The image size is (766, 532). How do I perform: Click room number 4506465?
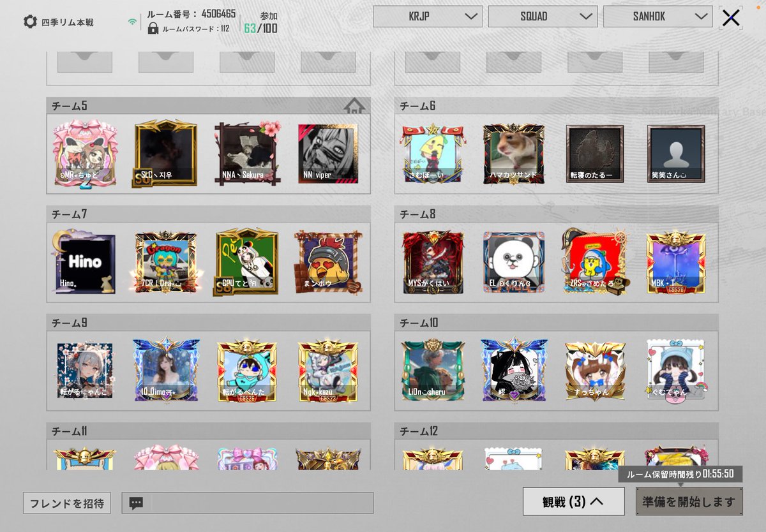coord(218,13)
